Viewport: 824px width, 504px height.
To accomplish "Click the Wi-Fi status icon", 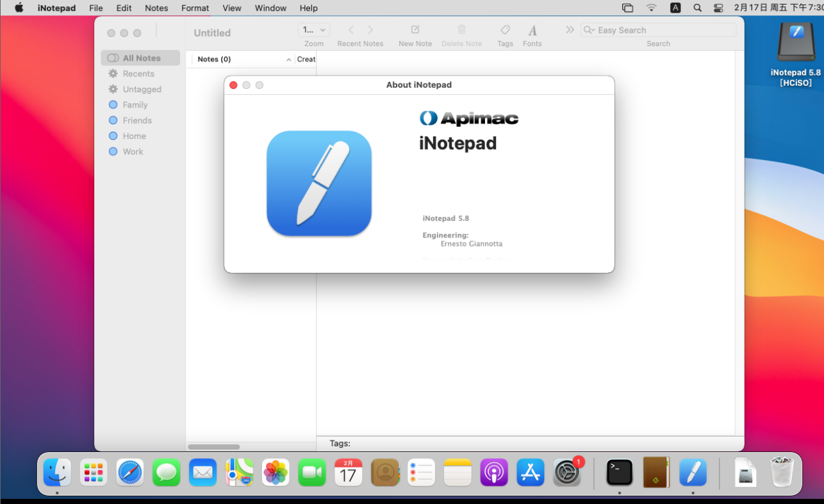I will [x=652, y=8].
